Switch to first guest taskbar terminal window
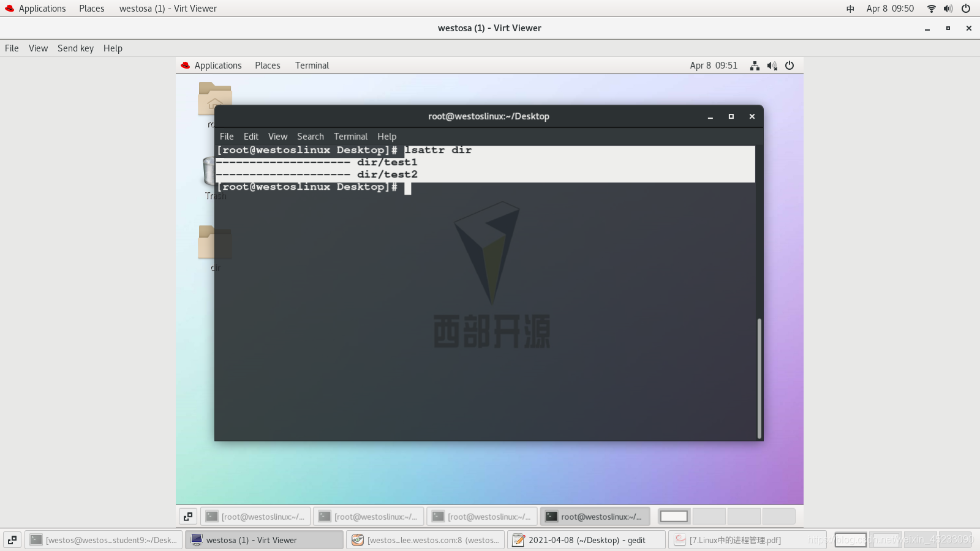 coord(255,517)
